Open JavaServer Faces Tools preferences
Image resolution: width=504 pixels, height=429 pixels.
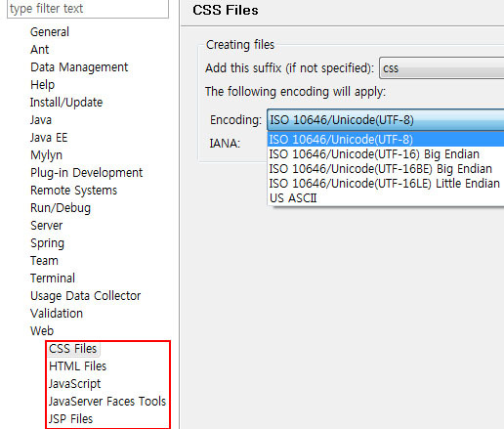[x=107, y=402]
